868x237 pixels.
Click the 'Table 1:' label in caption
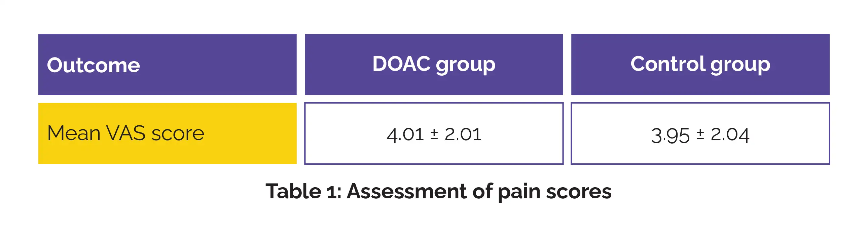coord(303,191)
